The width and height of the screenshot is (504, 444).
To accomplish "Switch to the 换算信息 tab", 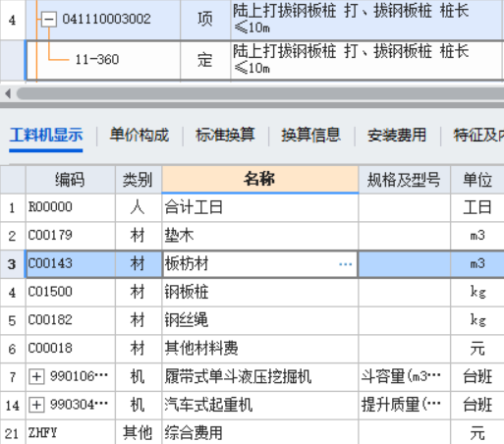I will (x=310, y=136).
